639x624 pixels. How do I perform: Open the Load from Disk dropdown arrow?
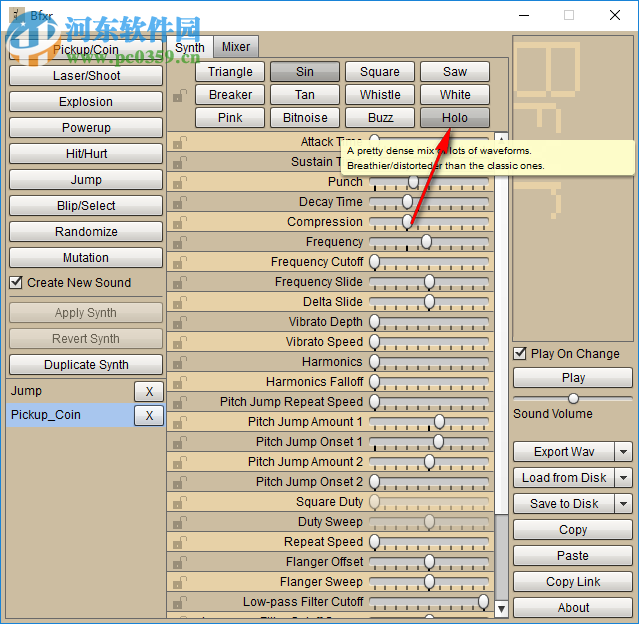[624, 478]
